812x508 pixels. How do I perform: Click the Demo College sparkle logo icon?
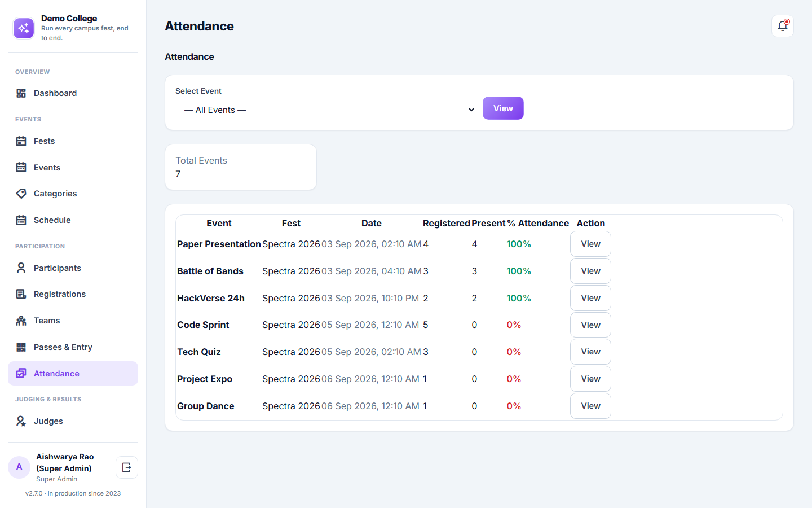click(x=24, y=28)
